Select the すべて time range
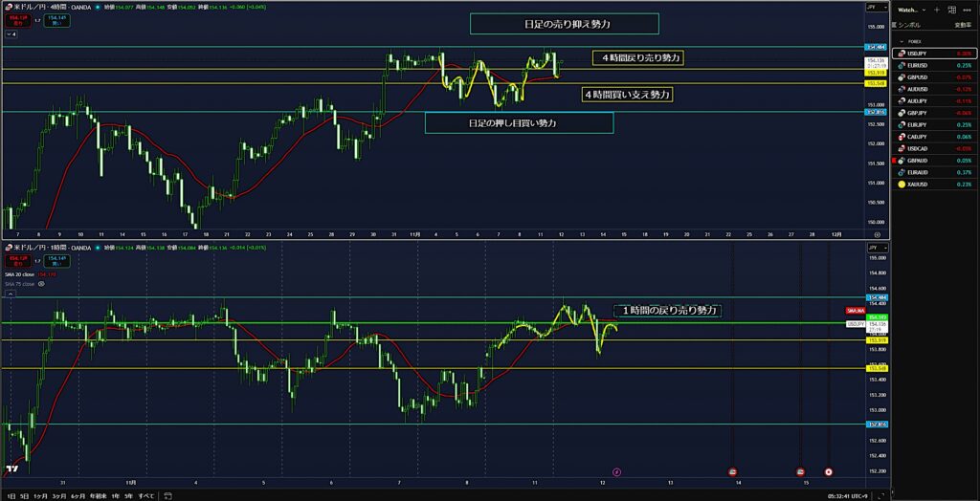Viewport: 980px width, 501px height. (146, 496)
